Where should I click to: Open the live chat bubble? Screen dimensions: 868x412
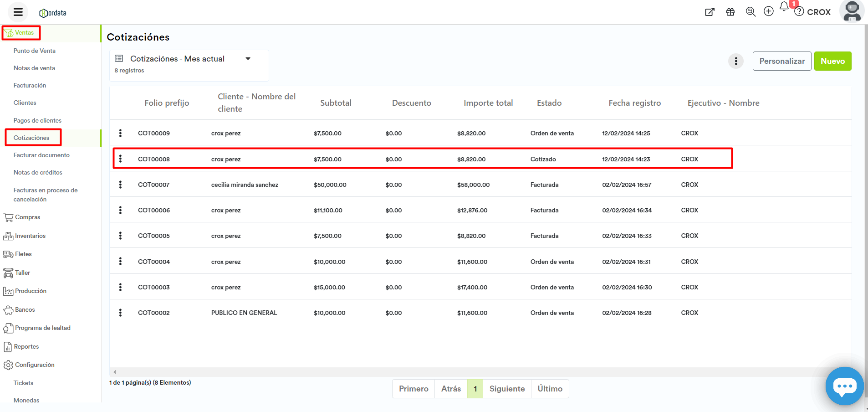pos(844,386)
